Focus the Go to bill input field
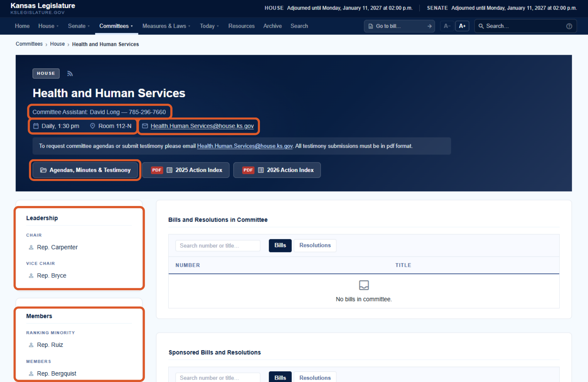 (399, 26)
